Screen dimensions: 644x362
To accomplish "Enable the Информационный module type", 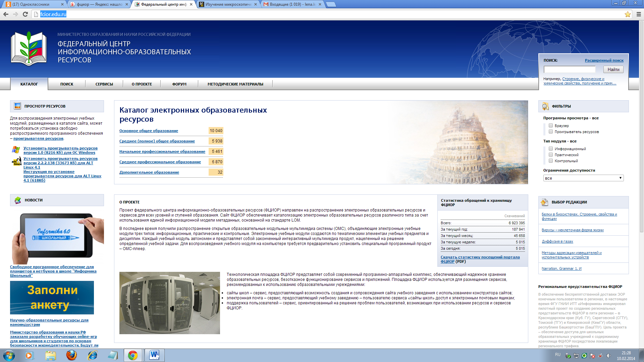I will (x=550, y=148).
